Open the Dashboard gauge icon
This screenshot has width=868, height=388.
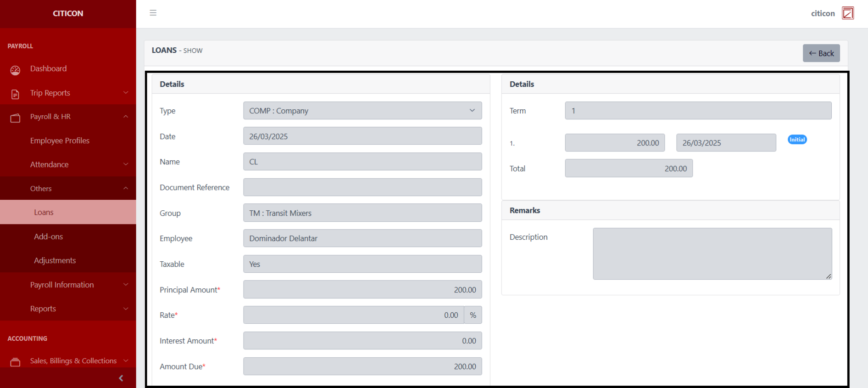(15, 70)
